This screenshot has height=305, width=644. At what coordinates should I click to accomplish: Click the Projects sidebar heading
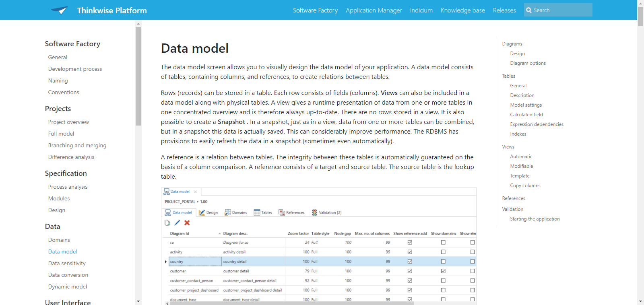pos(58,109)
